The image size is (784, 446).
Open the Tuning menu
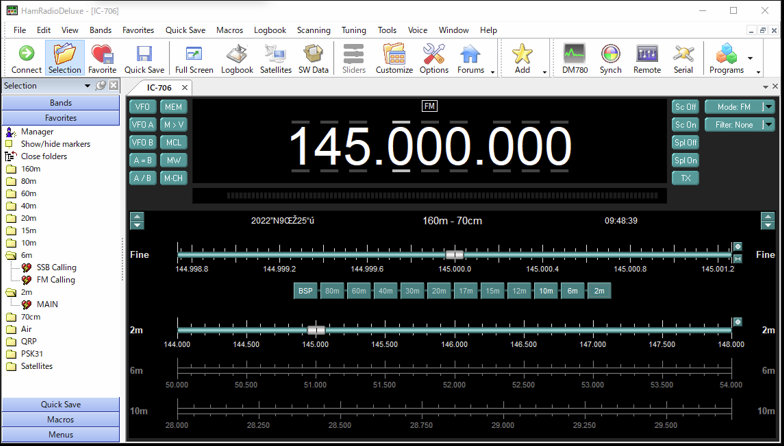coord(354,30)
